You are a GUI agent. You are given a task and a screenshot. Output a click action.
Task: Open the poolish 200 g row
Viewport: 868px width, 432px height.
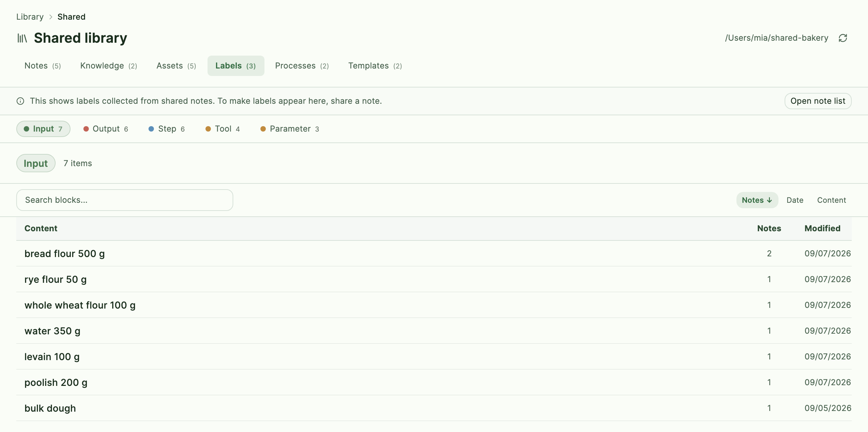[x=434, y=382]
